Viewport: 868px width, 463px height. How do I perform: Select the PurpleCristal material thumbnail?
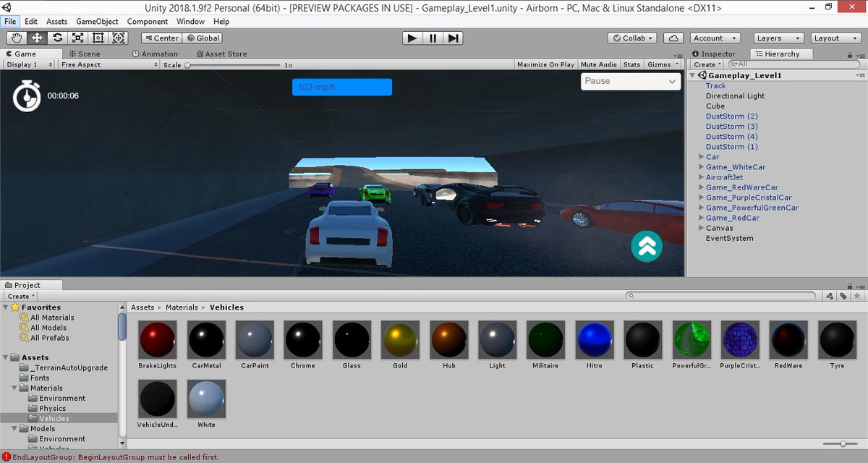pos(739,339)
